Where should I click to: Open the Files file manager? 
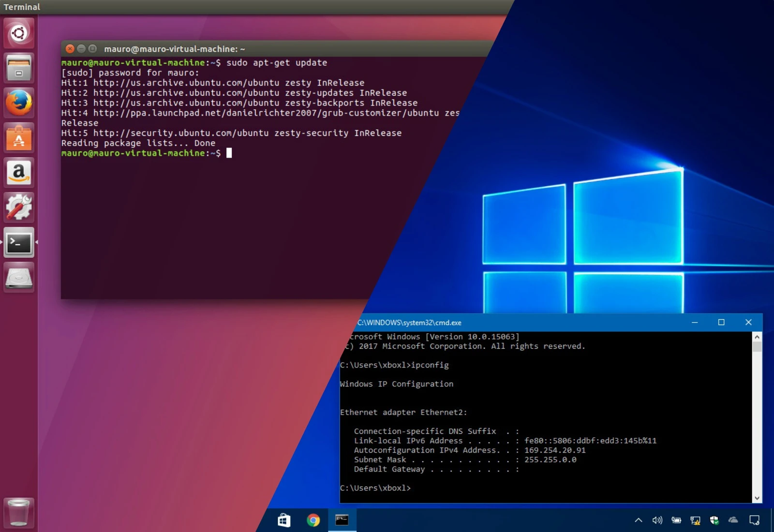(19, 68)
